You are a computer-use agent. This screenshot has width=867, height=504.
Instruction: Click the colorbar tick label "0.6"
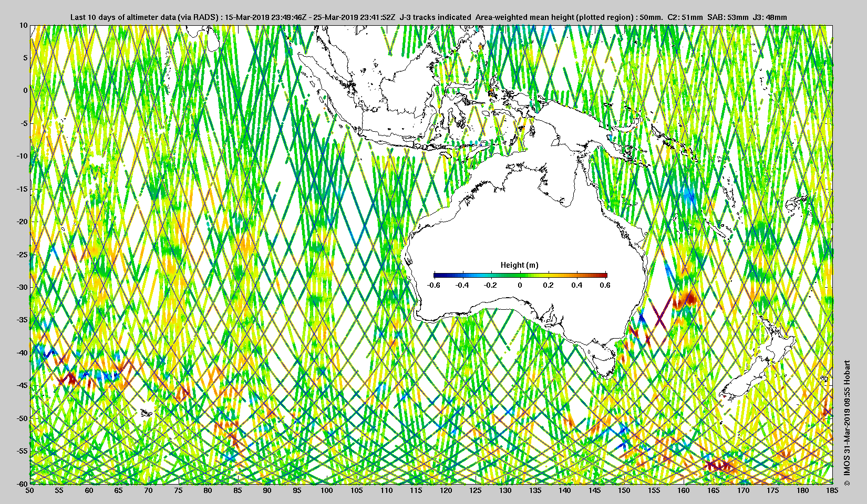pyautogui.click(x=605, y=285)
